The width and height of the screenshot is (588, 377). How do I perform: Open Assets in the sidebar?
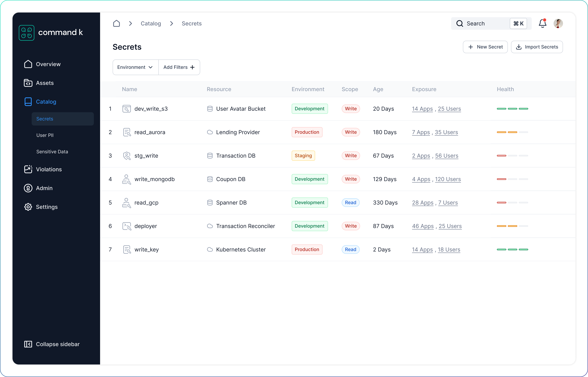click(x=45, y=83)
